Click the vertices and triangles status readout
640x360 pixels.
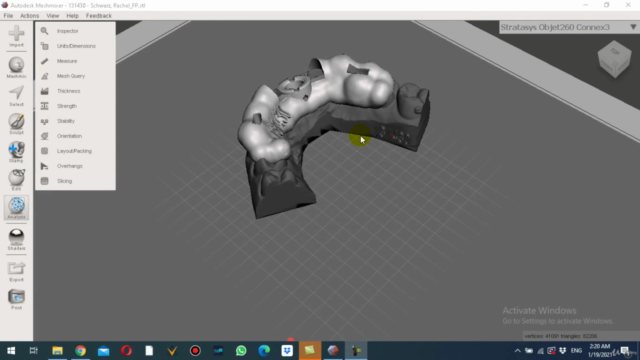click(x=560, y=336)
